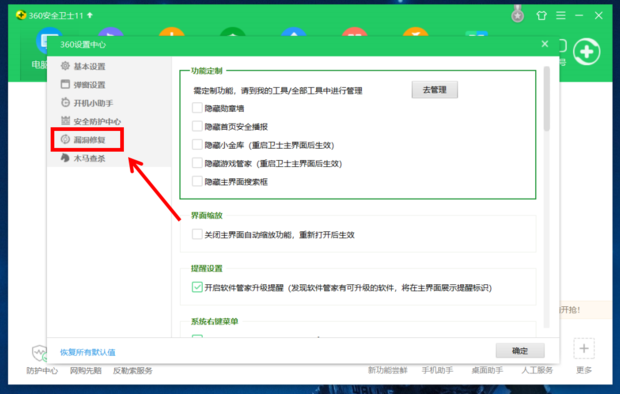Tick the 隐藏首页安全播报 checkbox
The image size is (620, 394).
(197, 126)
